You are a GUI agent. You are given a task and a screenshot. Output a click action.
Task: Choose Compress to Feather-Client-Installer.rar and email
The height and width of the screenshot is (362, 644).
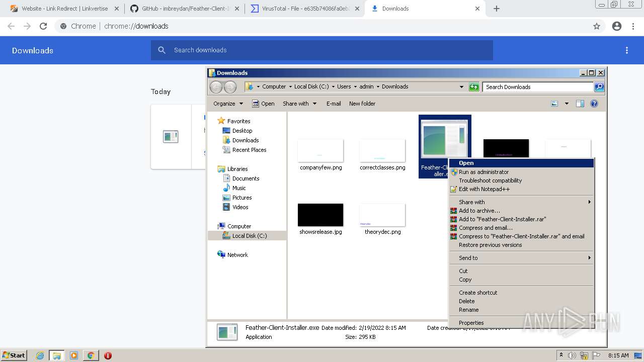click(x=521, y=236)
